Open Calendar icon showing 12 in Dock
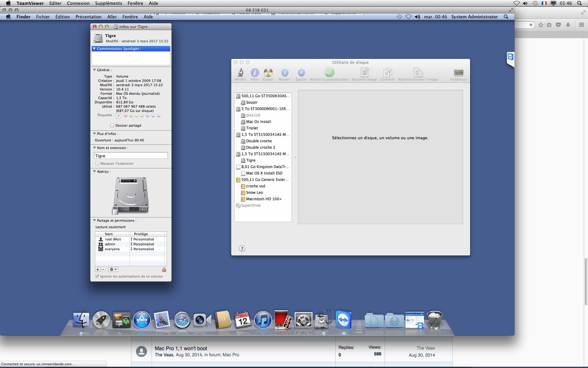The image size is (588, 368). pos(243,320)
